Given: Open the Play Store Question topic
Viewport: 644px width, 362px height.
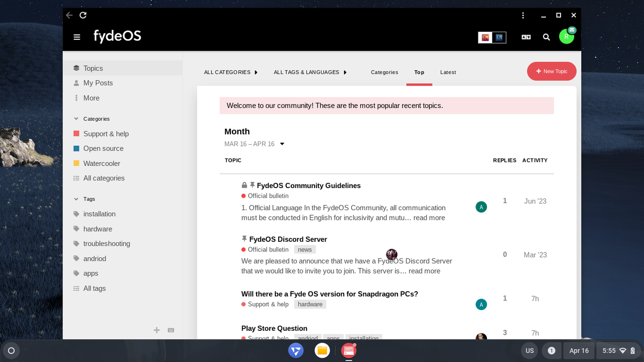Looking at the screenshot, I should click(x=274, y=328).
